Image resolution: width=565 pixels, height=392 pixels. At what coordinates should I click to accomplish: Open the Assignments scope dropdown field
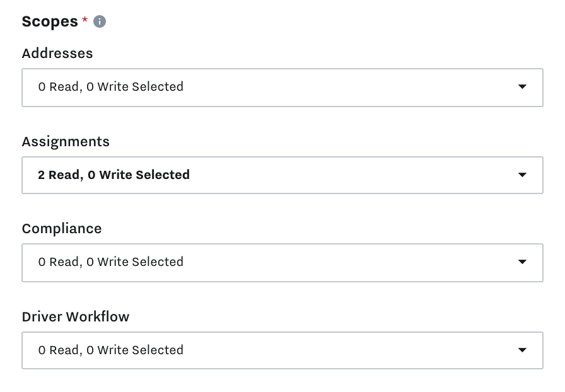pos(282,175)
